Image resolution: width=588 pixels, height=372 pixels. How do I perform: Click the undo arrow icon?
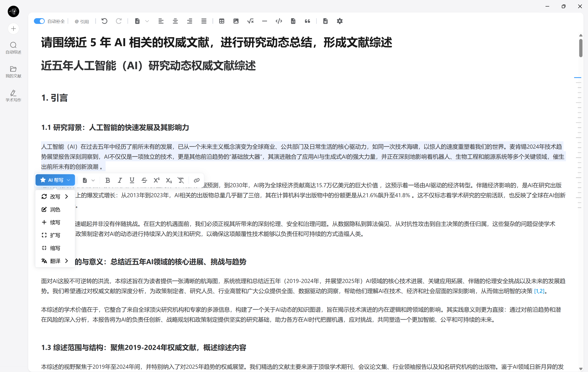click(105, 21)
